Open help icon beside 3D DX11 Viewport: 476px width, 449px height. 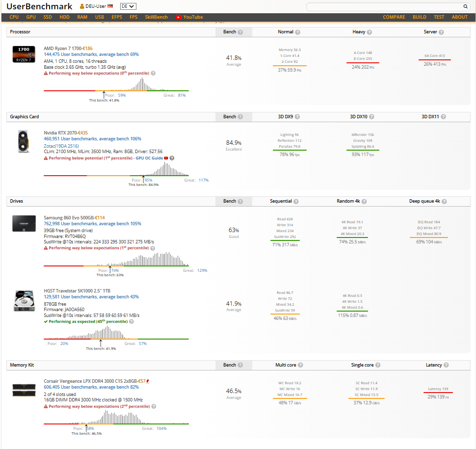(x=443, y=117)
